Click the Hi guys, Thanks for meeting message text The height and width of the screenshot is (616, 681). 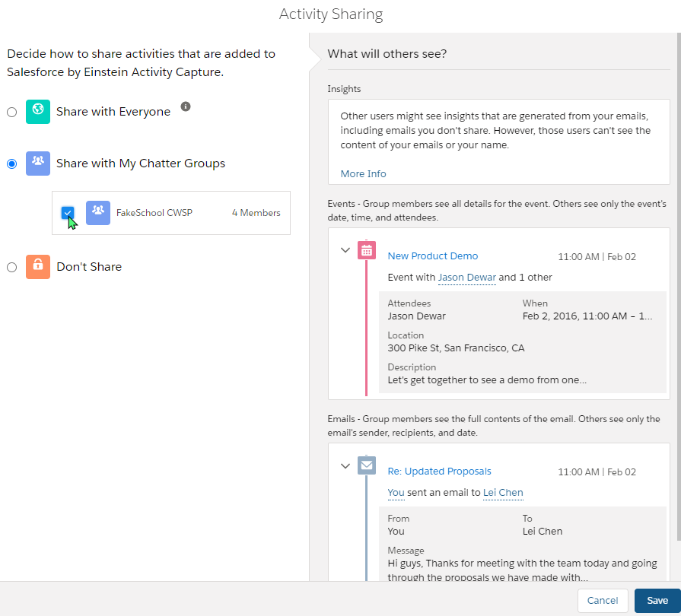click(x=522, y=570)
